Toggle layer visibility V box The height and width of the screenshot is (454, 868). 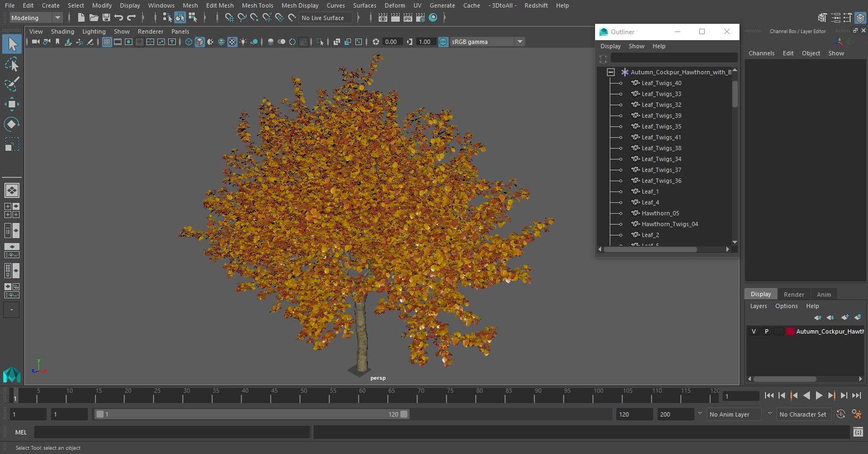[x=754, y=331]
